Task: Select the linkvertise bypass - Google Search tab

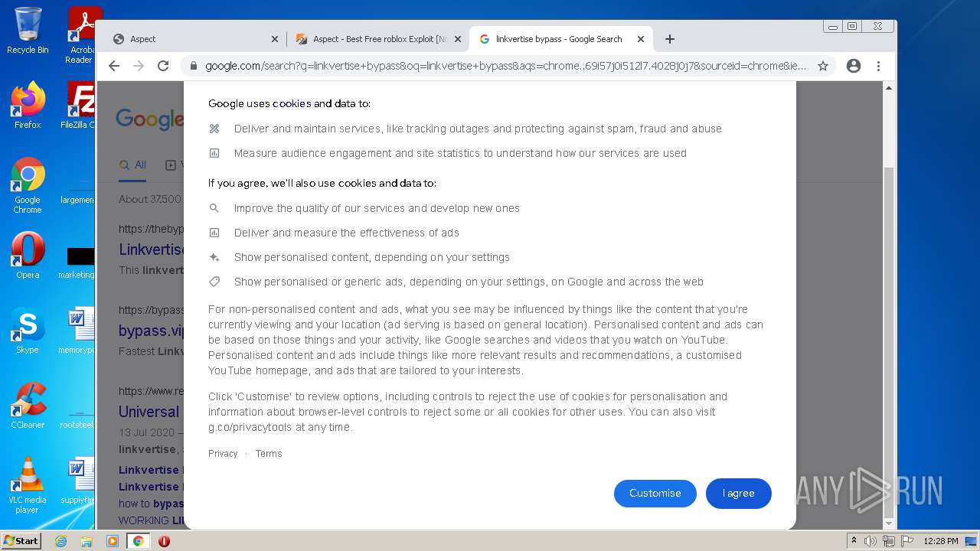Action: point(560,39)
